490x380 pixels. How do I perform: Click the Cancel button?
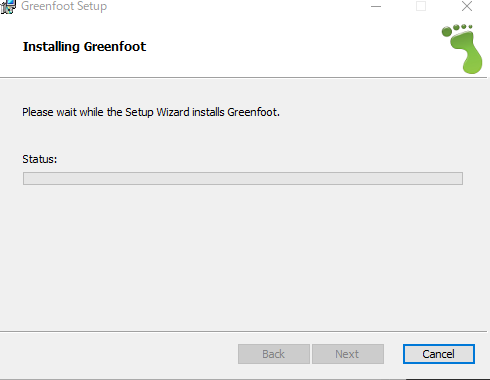coord(439,354)
